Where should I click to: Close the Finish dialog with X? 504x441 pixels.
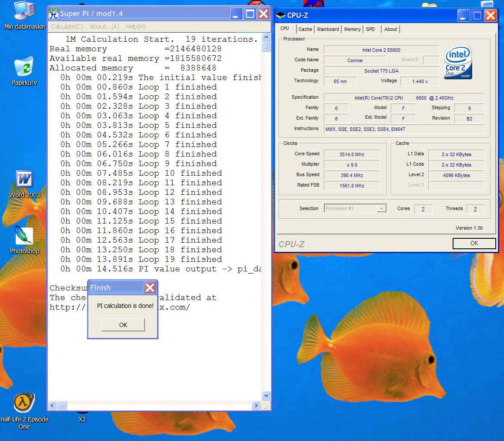[150, 287]
